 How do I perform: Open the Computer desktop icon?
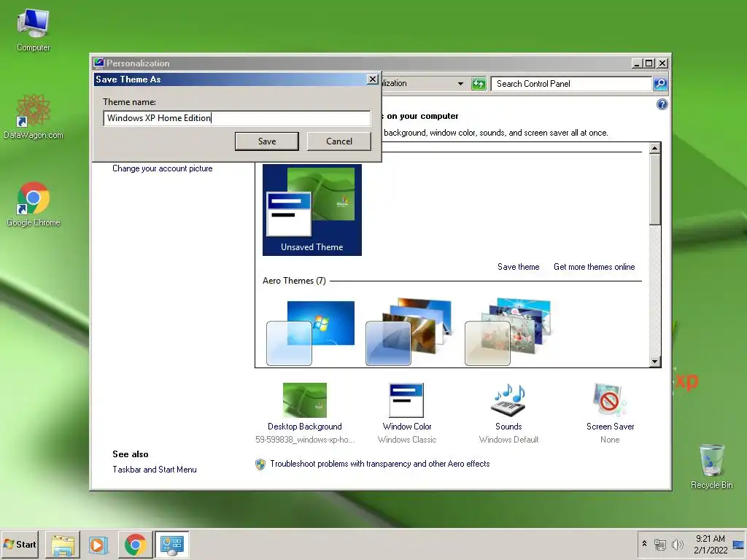(33, 29)
